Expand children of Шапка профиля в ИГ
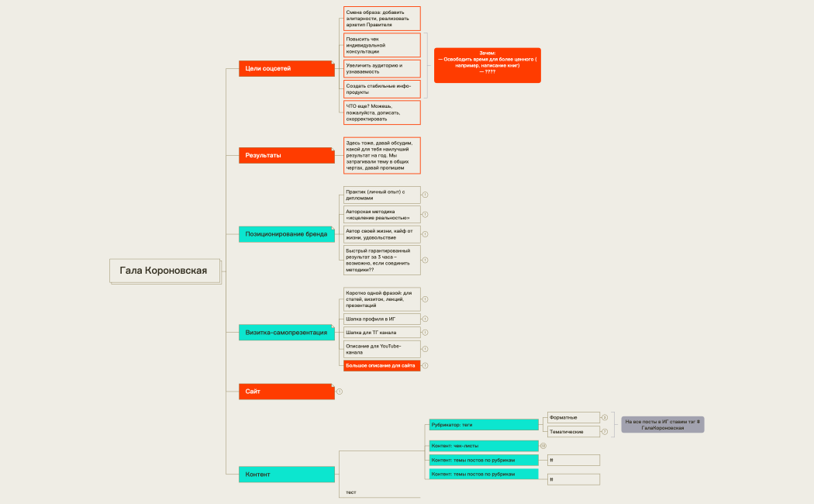Image resolution: width=814 pixels, height=504 pixels. coord(425,319)
